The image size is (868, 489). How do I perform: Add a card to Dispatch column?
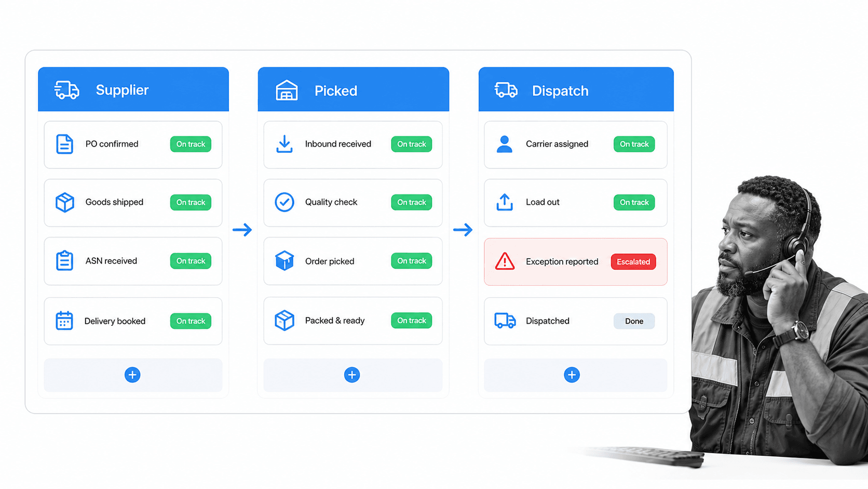point(572,375)
